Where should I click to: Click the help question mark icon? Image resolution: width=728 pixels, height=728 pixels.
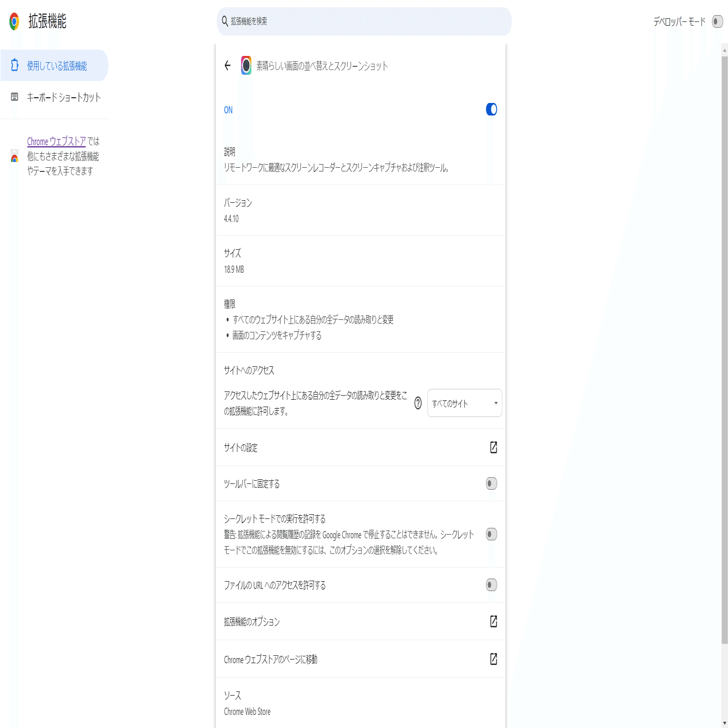click(418, 403)
